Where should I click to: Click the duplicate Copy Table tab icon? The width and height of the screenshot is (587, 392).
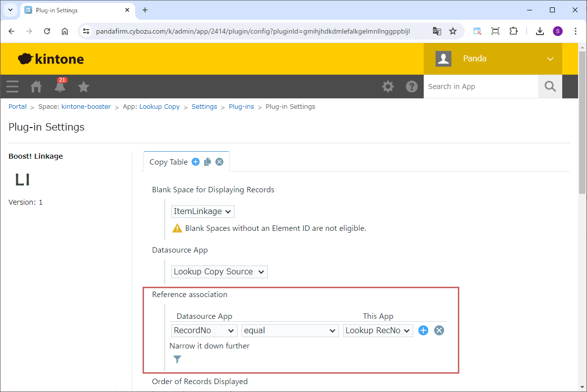pyautogui.click(x=207, y=162)
